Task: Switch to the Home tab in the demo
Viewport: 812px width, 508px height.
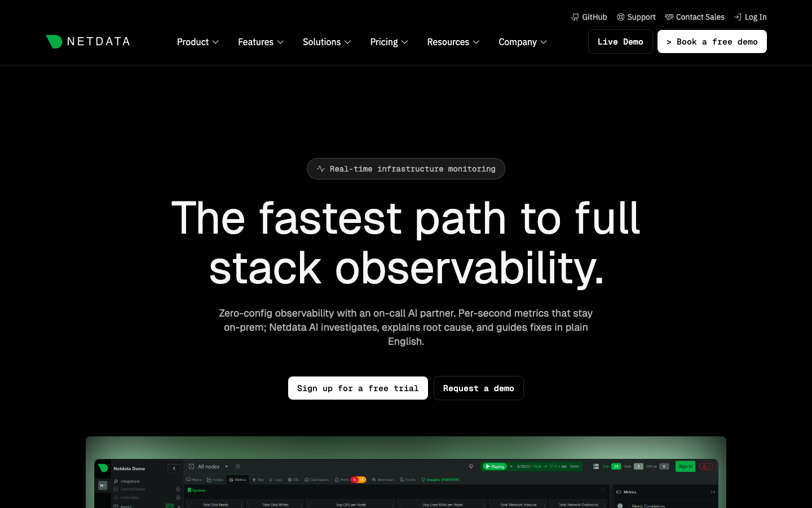Action: click(195, 479)
